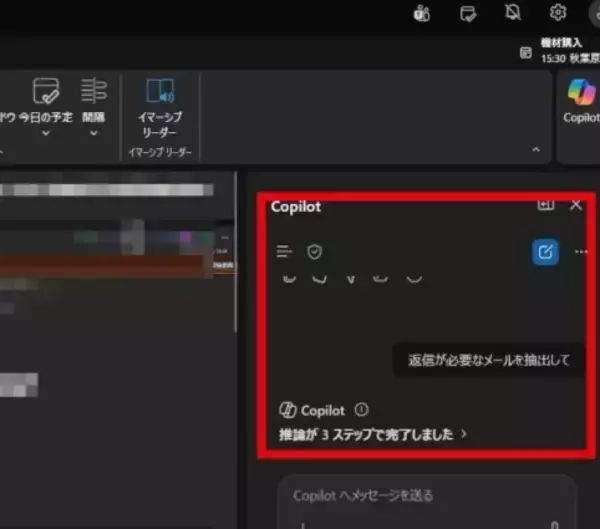Select the orange highlighted mail row
600x529 pixels.
106,265
